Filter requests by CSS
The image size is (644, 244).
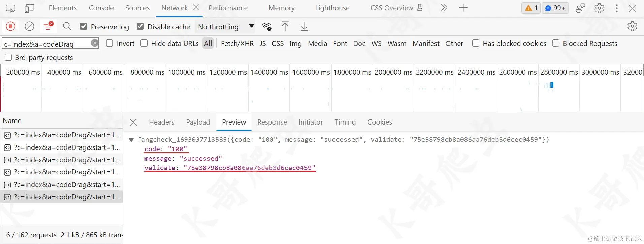tap(278, 43)
